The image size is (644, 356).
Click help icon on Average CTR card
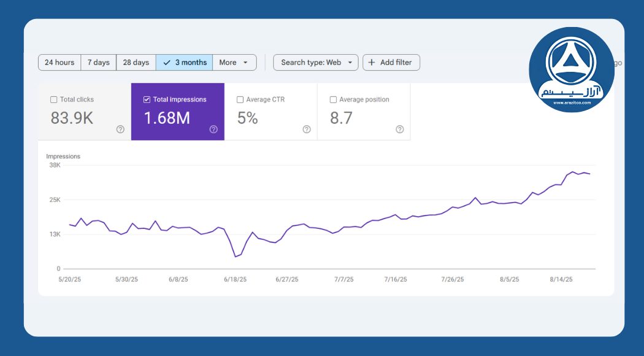pyautogui.click(x=307, y=130)
